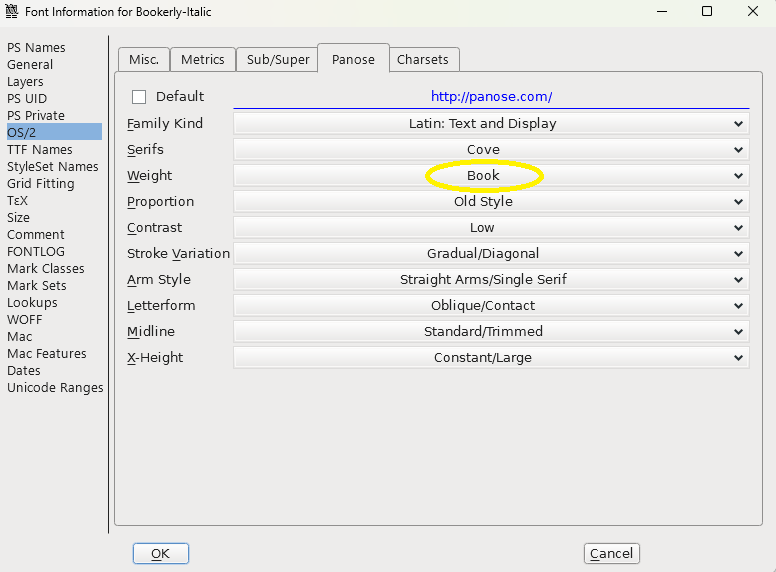Select Unicode Ranges in the sidebar
This screenshot has width=776, height=572.
[x=55, y=388]
